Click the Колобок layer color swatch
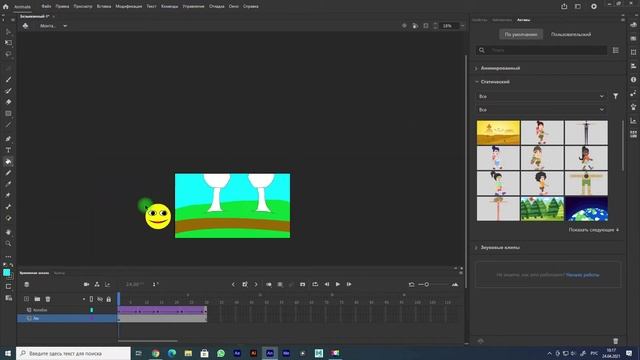 (91, 310)
